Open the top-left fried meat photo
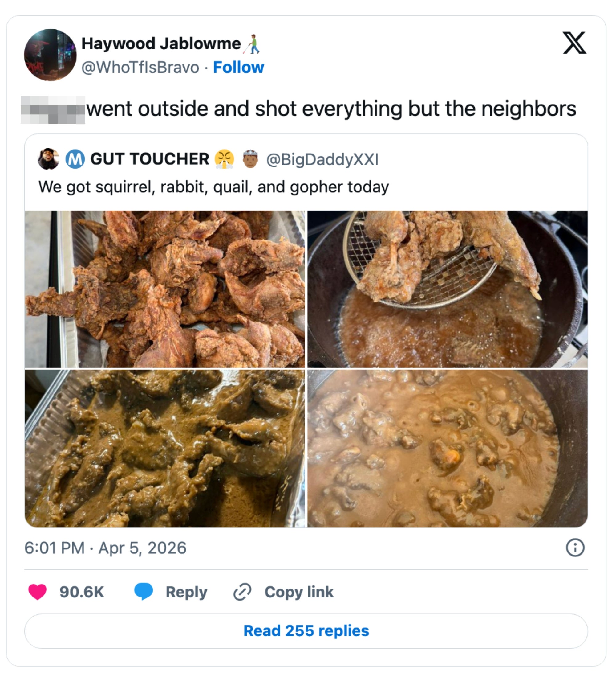 click(x=165, y=289)
